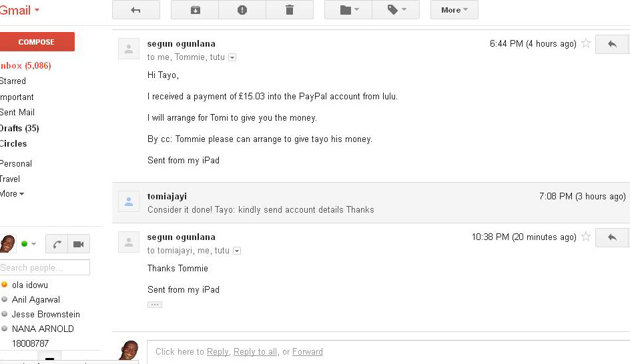Viewport: 630px width, 364px height.
Task: Start a phone call from chat panel
Action: click(x=57, y=244)
